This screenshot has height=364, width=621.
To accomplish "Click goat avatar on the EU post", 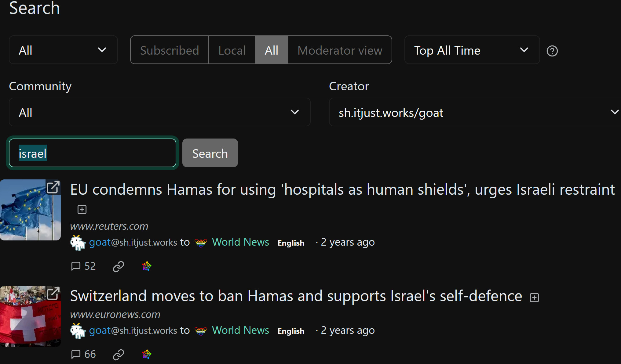I will point(78,243).
